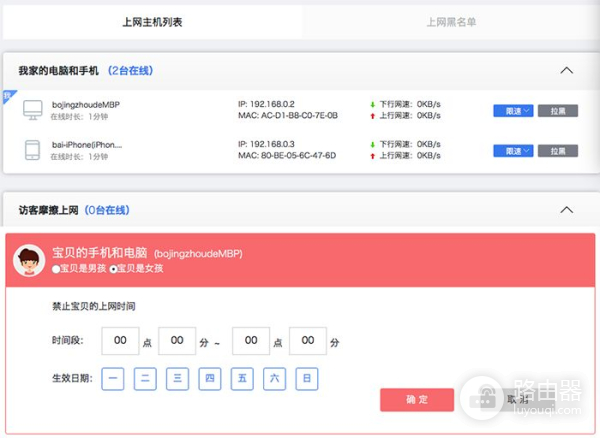Click the computer icon for bojingzhoudeMBP

pyautogui.click(x=33, y=110)
